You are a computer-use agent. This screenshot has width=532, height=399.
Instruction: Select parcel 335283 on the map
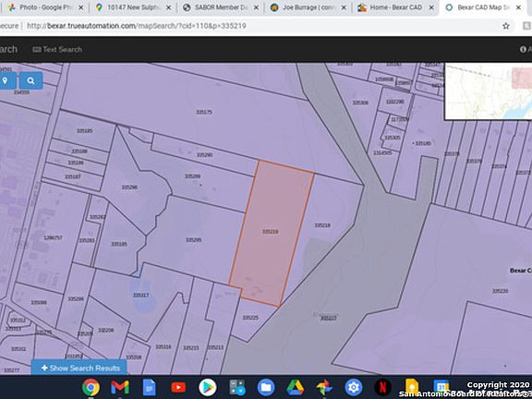tap(87, 240)
